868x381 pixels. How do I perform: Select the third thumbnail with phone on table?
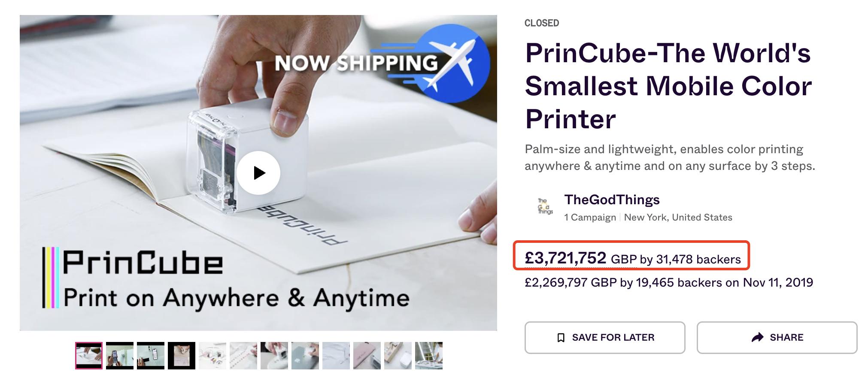151,356
